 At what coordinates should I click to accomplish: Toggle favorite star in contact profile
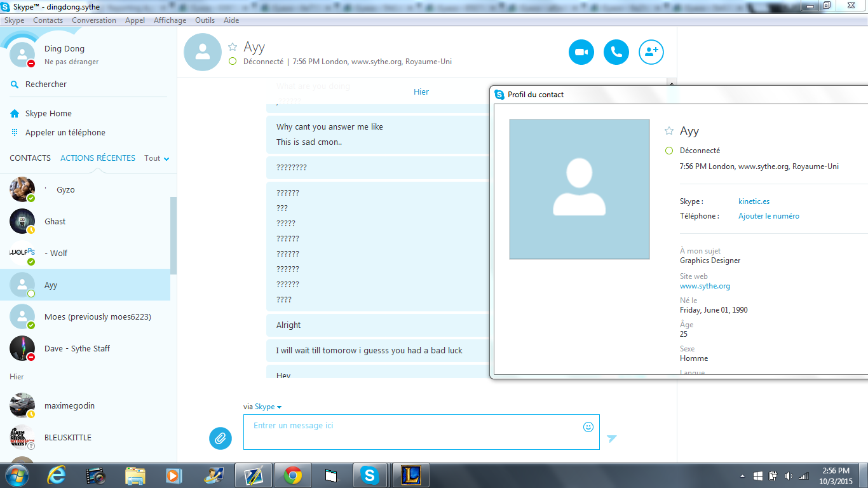pyautogui.click(x=668, y=131)
